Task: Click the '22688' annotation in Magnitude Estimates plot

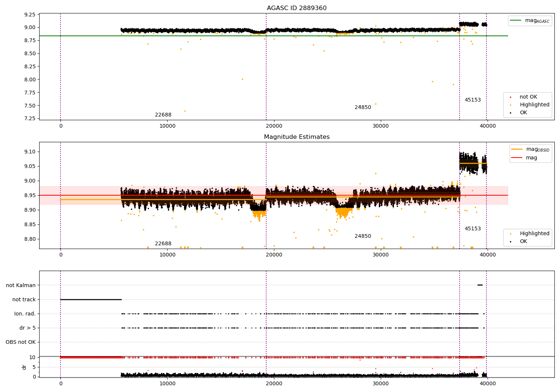Action: coord(163,244)
